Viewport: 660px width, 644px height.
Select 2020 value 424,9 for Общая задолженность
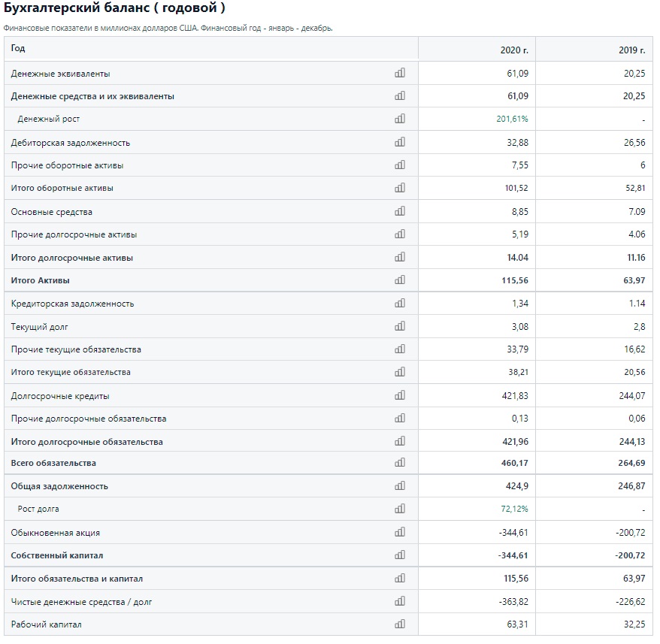517,486
